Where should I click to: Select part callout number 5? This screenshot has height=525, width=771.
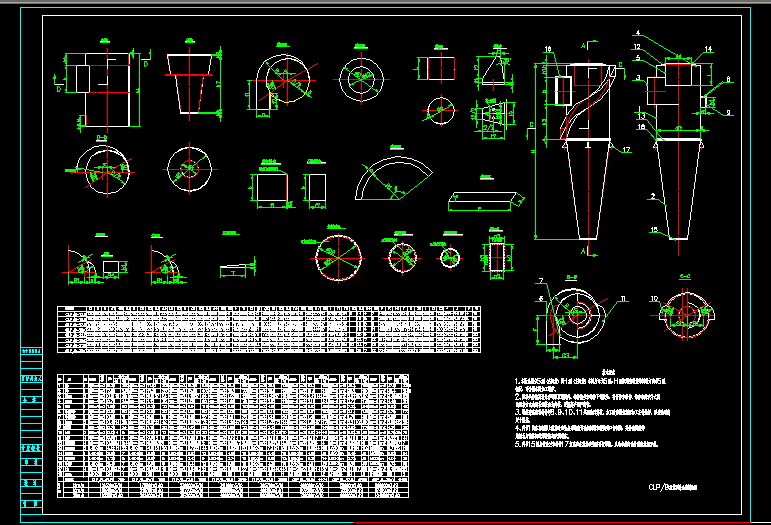point(638,58)
